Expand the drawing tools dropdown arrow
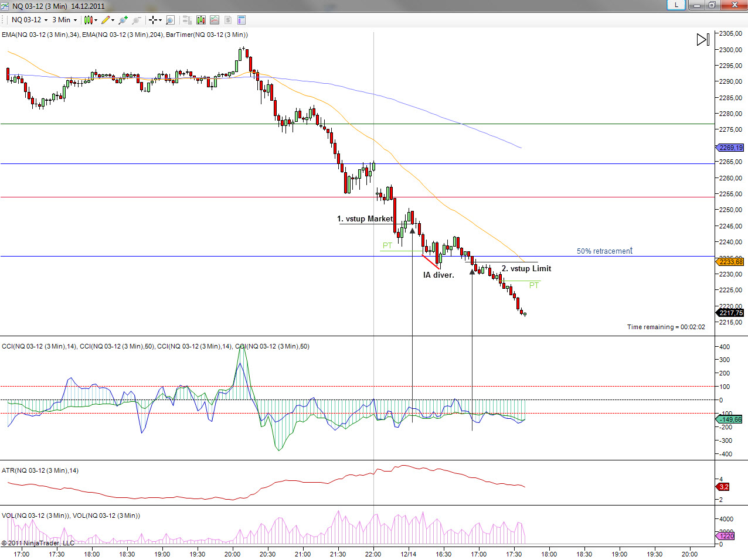The height and width of the screenshot is (560, 748). (x=113, y=20)
